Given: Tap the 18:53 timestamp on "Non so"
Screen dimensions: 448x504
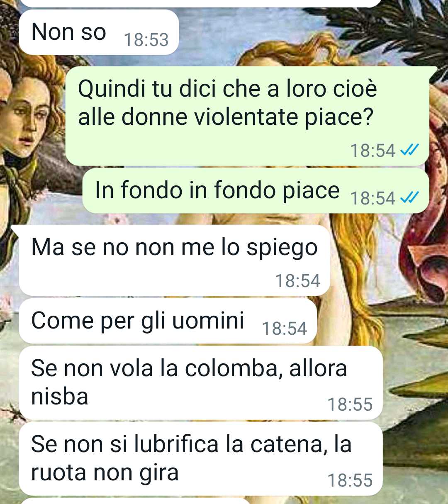Looking at the screenshot, I should 146,40.
